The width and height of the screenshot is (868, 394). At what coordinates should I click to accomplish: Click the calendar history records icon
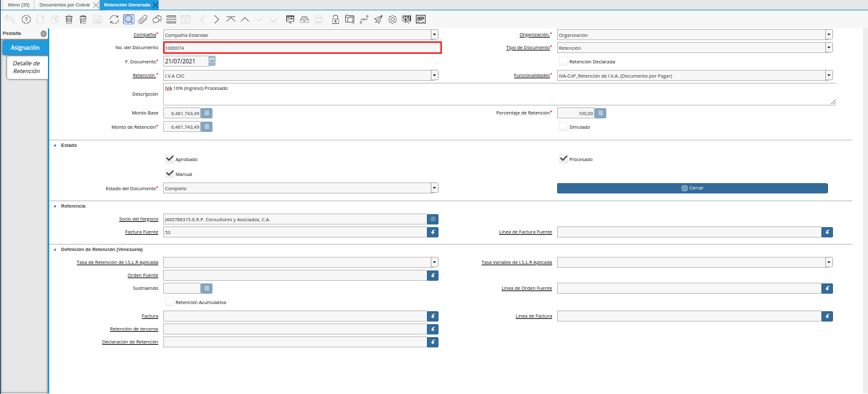tap(185, 19)
